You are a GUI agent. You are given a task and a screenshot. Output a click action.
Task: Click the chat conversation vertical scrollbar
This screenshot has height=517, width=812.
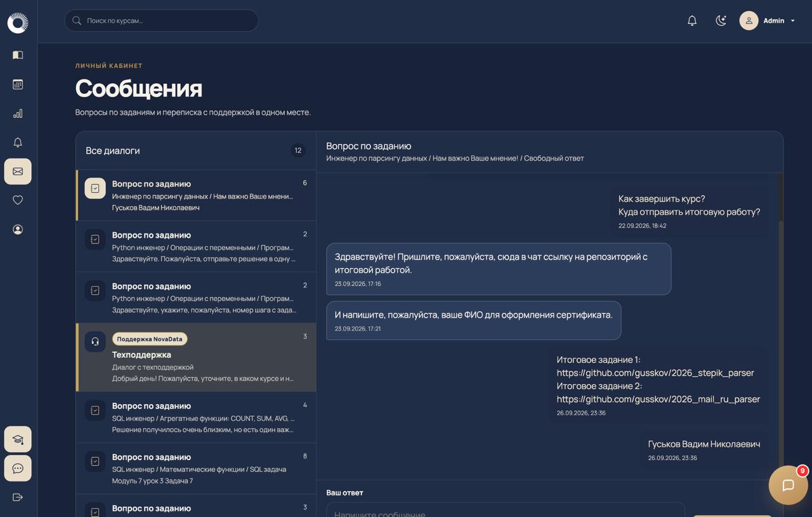click(781, 326)
